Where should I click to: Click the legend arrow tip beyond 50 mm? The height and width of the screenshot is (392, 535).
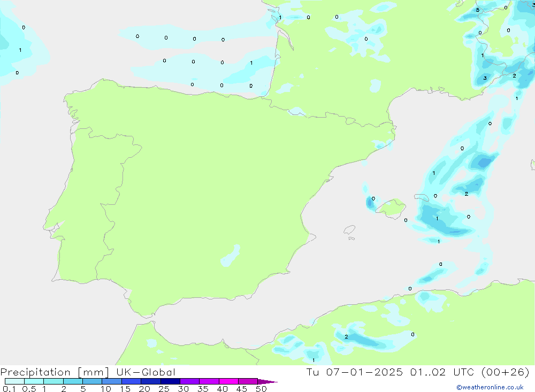(267, 382)
